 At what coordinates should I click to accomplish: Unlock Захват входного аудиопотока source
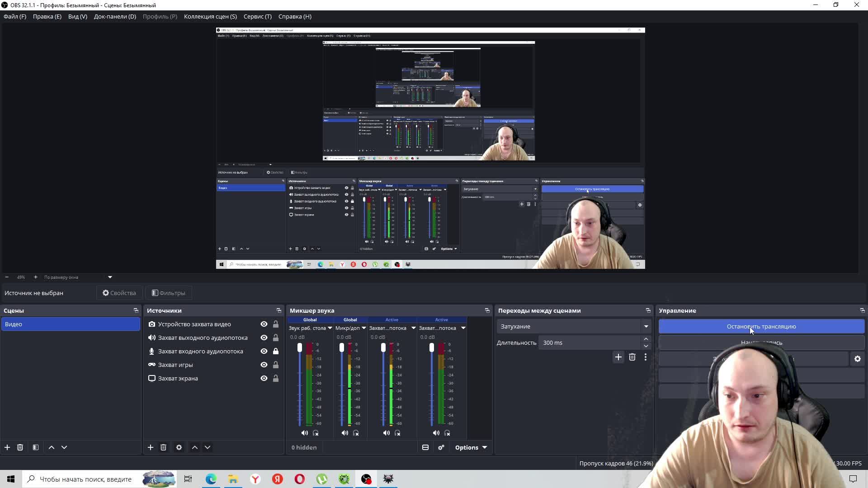(x=276, y=351)
